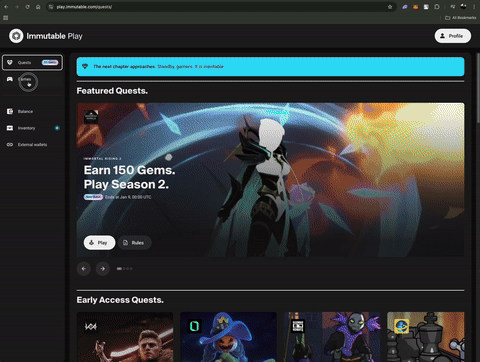Click the Early Access Quests heading
This screenshot has width=480, height=362.
(120, 300)
